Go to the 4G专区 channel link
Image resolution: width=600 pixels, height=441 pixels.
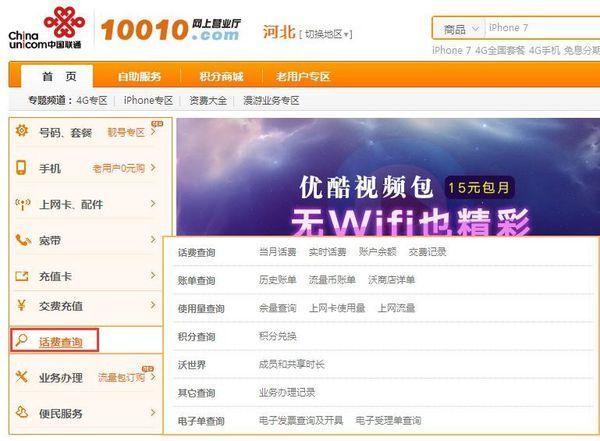click(x=92, y=101)
